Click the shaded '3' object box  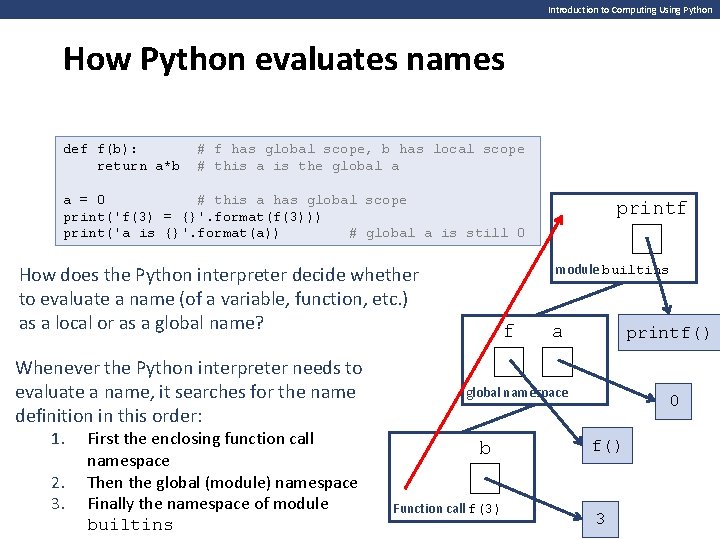[x=600, y=519]
